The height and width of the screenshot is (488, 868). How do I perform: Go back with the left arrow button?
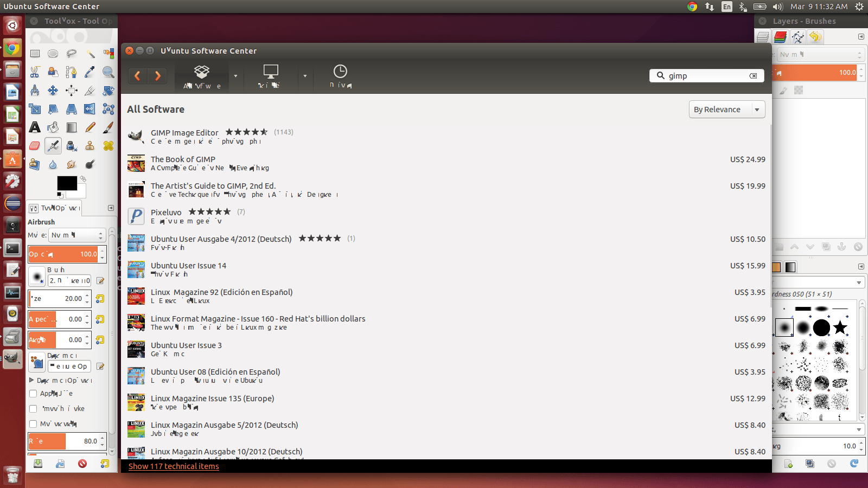click(138, 76)
